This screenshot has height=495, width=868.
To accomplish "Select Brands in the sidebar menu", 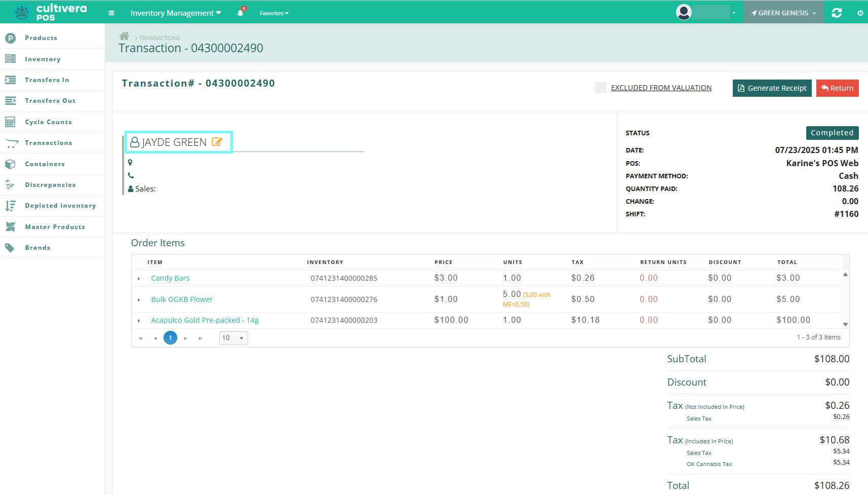I will coord(38,248).
